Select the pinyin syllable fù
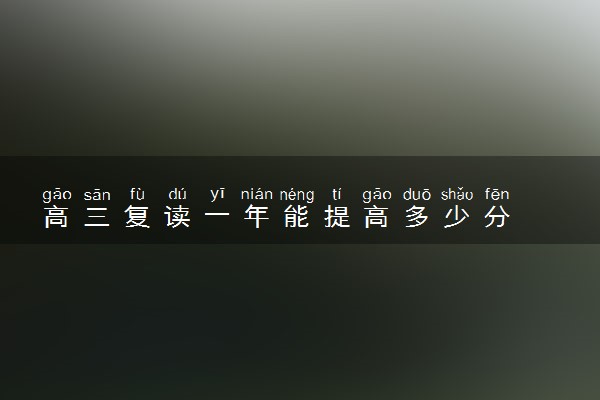Image resolution: width=600 pixels, height=400 pixels. pyautogui.click(x=137, y=194)
